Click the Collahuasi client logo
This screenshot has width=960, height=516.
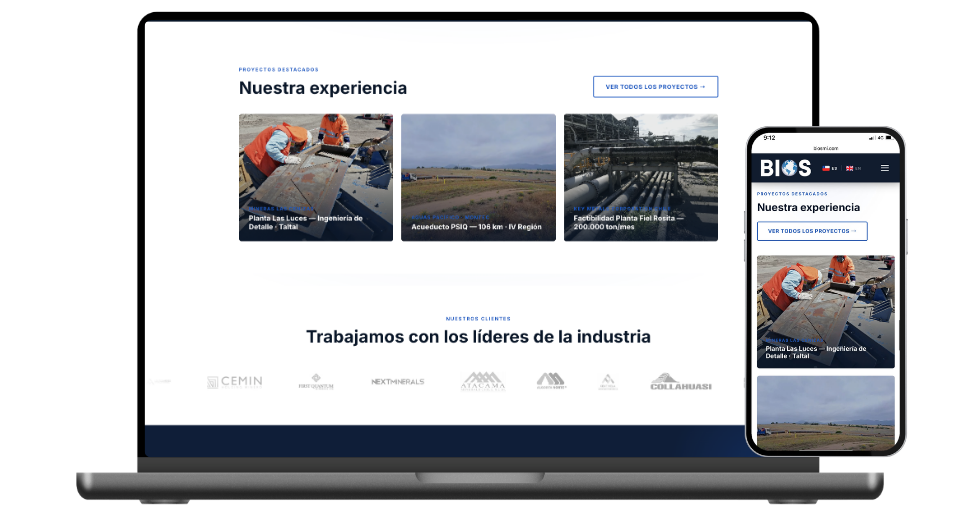(680, 382)
